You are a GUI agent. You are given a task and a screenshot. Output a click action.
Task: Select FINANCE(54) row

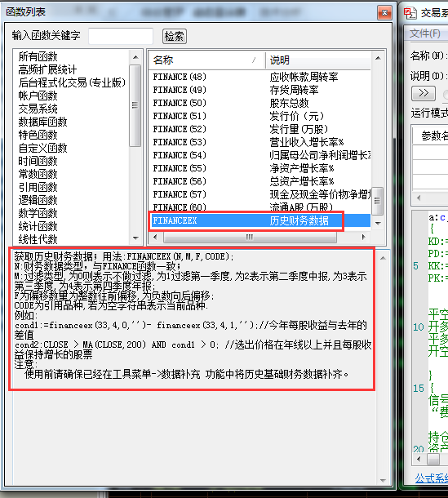pyautogui.click(x=259, y=155)
